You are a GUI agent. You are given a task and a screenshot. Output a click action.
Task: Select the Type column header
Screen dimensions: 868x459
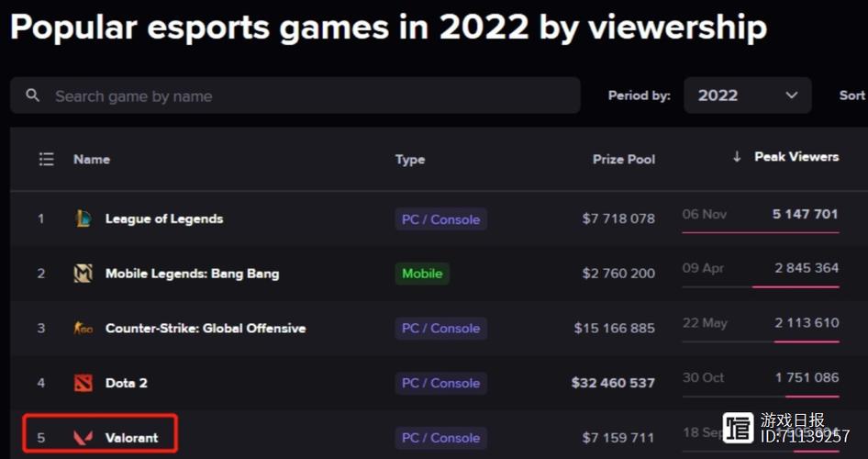410,160
